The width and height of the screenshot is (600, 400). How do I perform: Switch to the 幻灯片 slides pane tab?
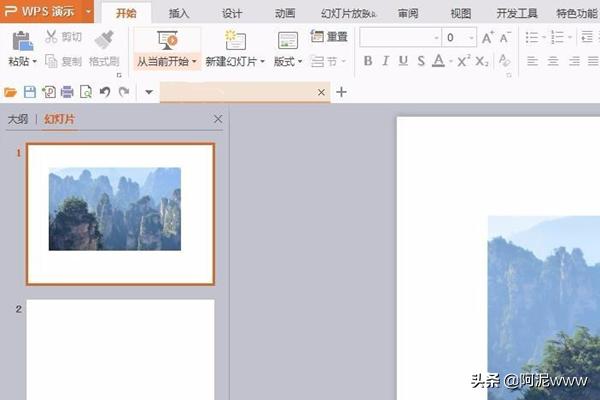pos(60,119)
